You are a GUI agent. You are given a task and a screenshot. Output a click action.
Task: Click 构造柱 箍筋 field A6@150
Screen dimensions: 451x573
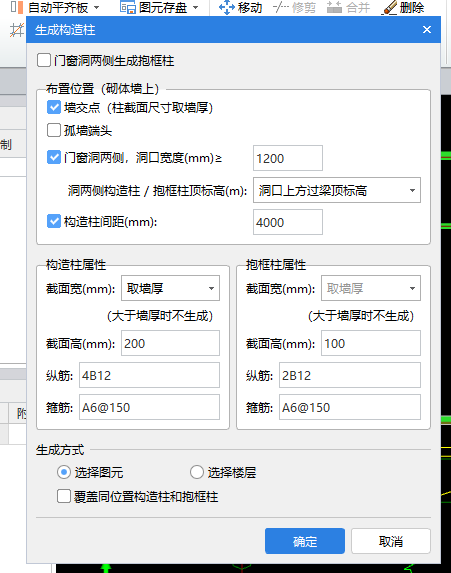[149, 407]
